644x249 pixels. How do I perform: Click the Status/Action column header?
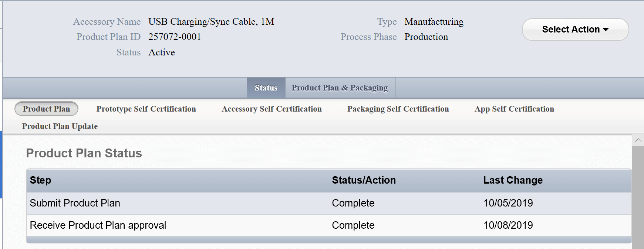[x=364, y=180]
